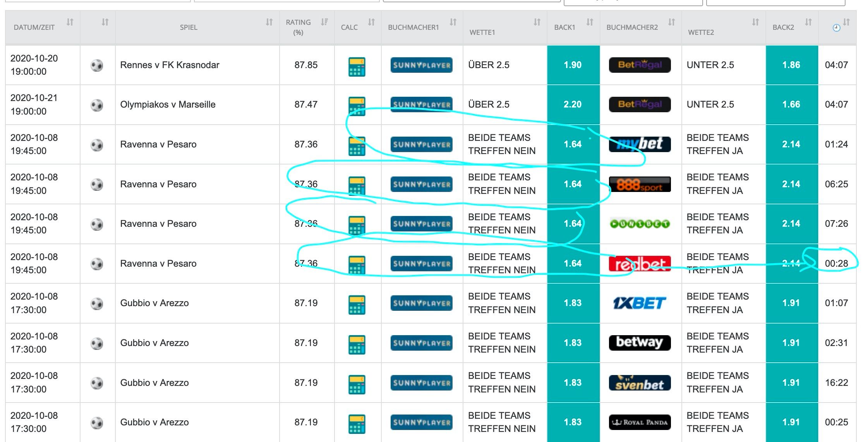Click BACK2 odds 1.91 in betway row

[x=792, y=343]
